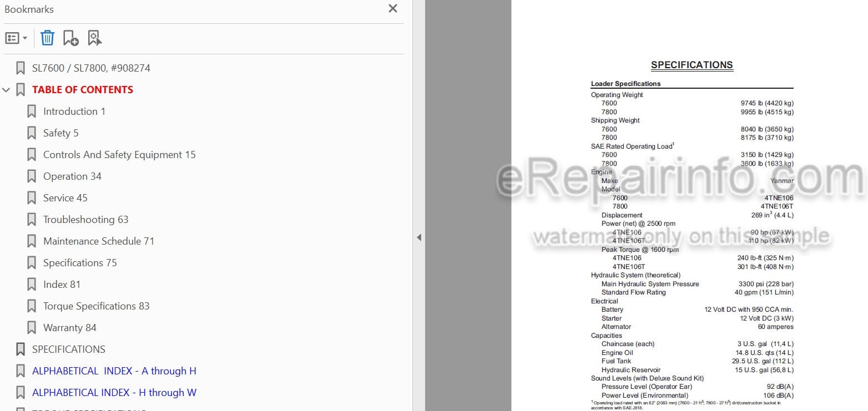Screen dimensions: 868x411
Task: Click bookmark icon beside Service 45
Action: [x=32, y=198]
